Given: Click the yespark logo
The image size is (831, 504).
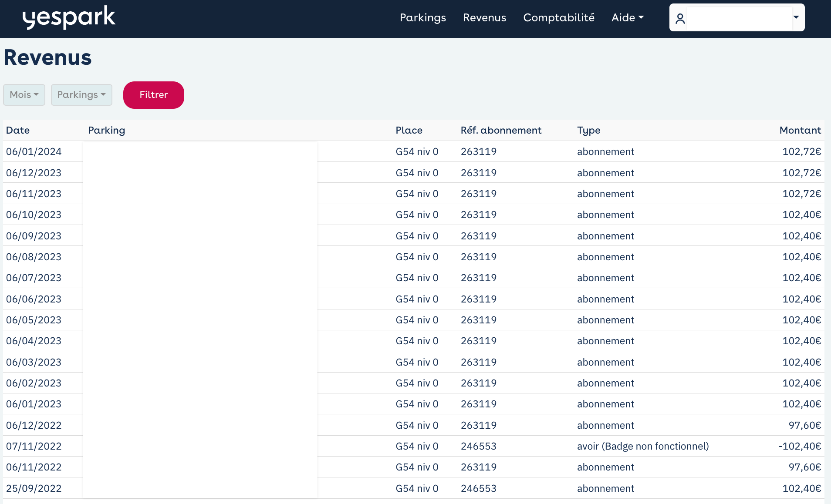Looking at the screenshot, I should pyautogui.click(x=69, y=18).
